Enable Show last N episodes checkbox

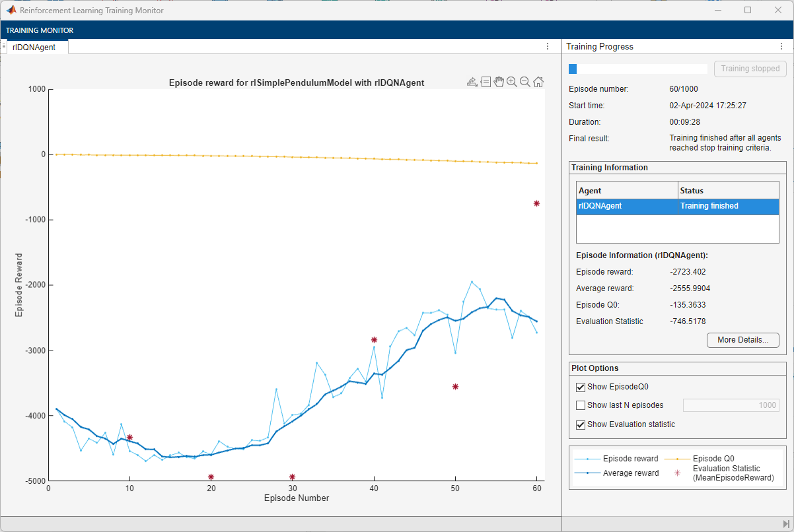click(581, 405)
